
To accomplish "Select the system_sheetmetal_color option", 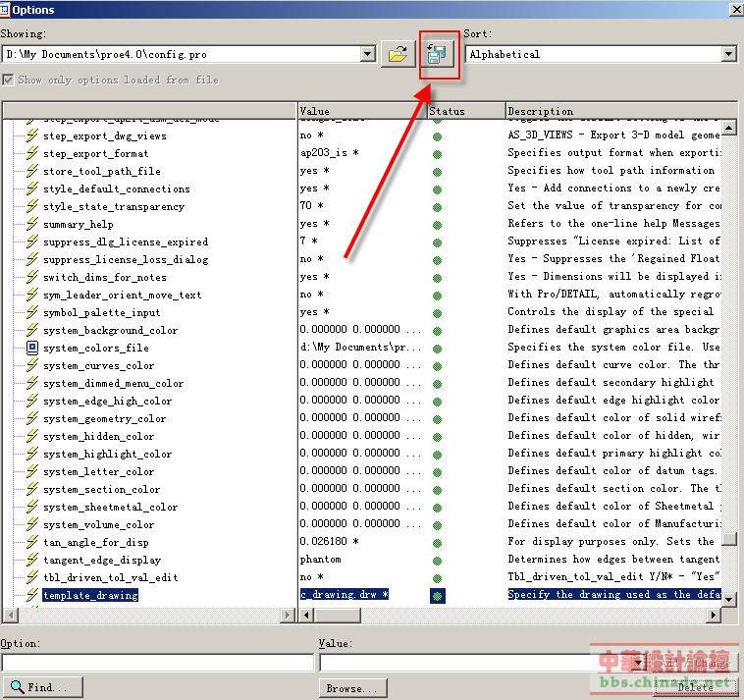I will pyautogui.click(x=111, y=507).
